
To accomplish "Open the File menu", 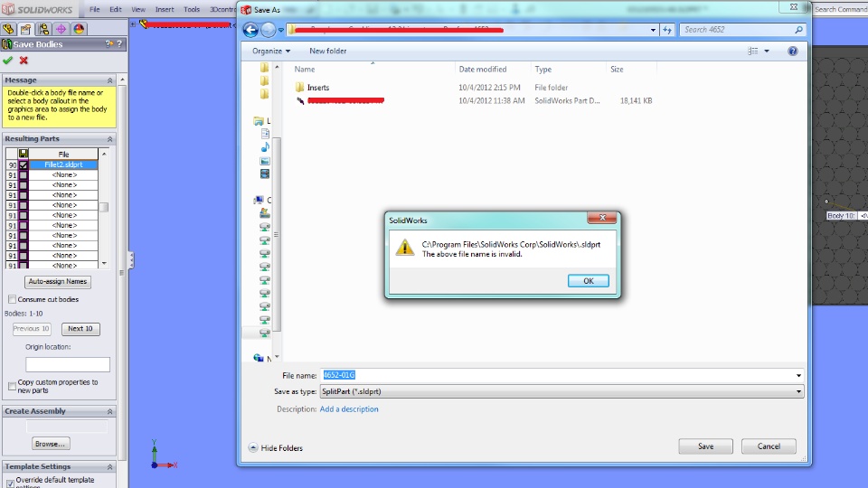I will tap(95, 9).
